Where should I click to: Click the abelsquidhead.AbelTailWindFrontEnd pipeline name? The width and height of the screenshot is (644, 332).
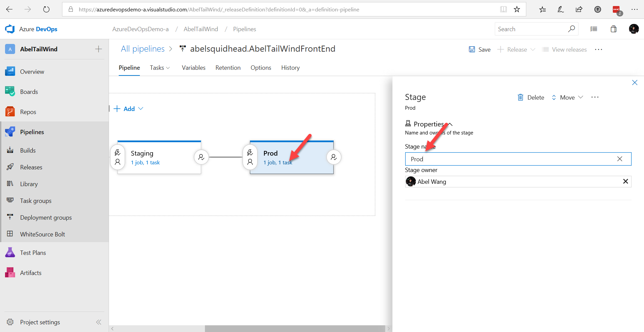click(262, 49)
